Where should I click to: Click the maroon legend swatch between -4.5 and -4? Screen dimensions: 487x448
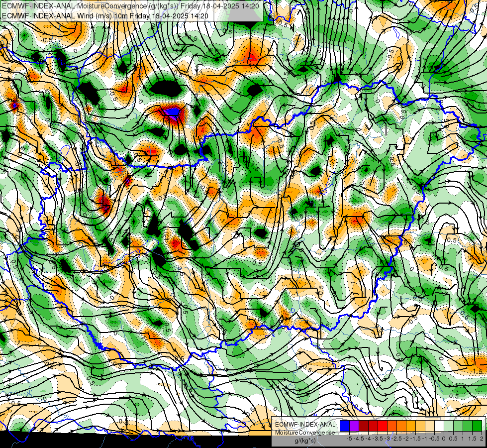click(x=364, y=426)
